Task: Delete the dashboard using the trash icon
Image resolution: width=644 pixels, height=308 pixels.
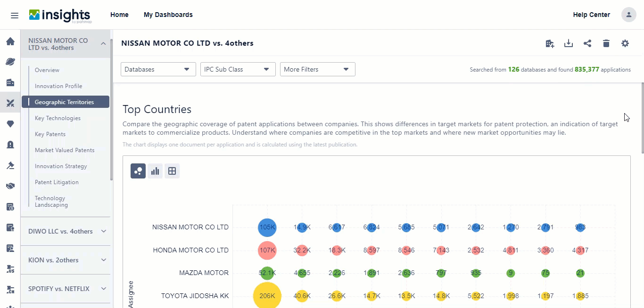Action: point(606,43)
